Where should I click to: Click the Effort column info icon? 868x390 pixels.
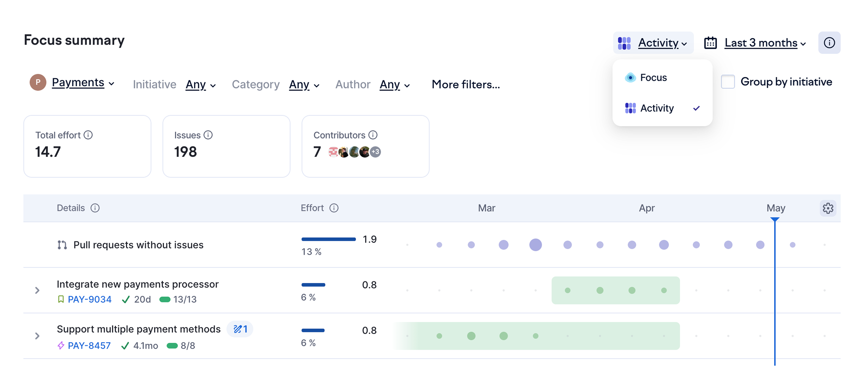coord(334,208)
